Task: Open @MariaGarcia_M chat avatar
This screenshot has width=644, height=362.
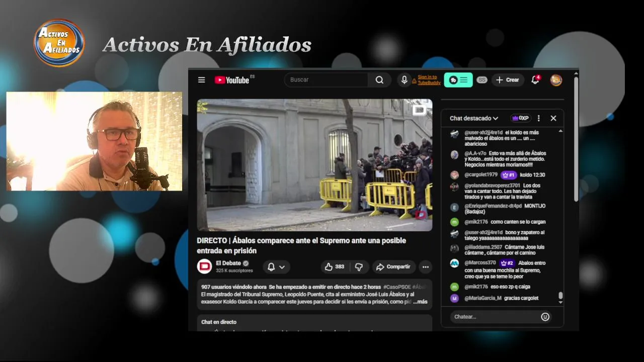Action: [454, 298]
